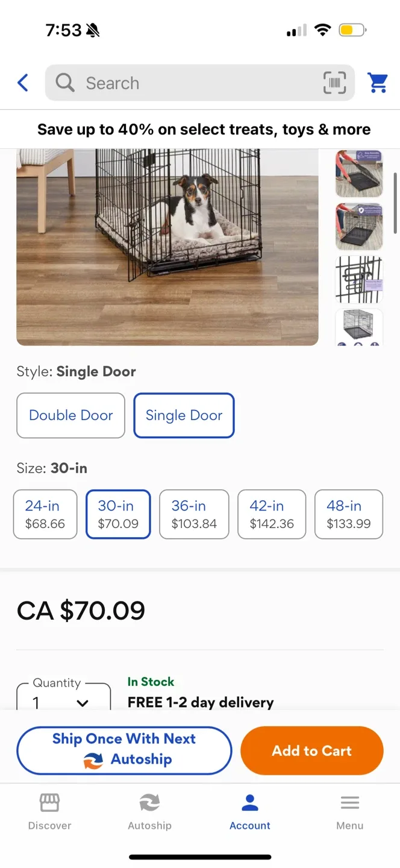Choose the 24-in size option

coord(45,514)
